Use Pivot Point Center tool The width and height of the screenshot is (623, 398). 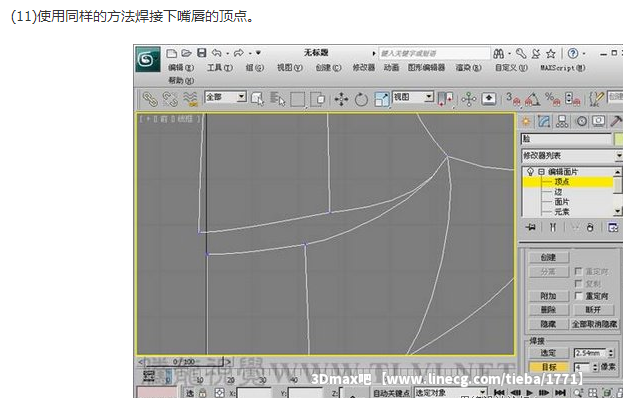[x=445, y=99]
